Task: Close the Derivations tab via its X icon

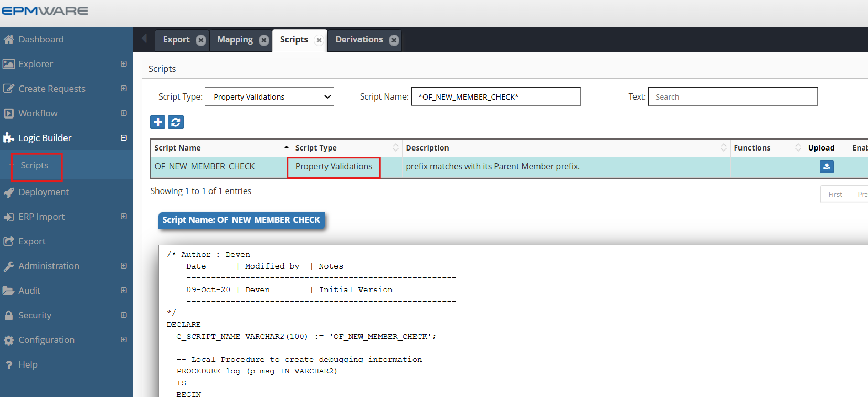Action: click(394, 40)
